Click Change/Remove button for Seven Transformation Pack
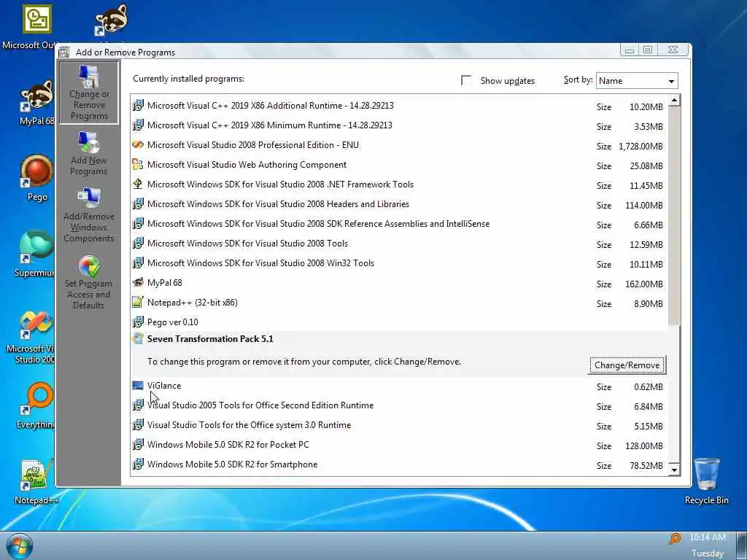The height and width of the screenshot is (560, 747). [627, 365]
